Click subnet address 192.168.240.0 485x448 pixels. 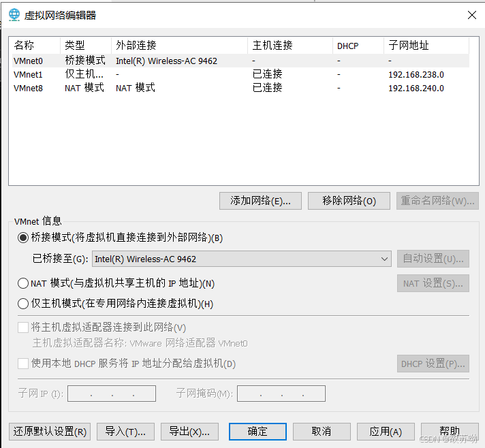pos(416,88)
